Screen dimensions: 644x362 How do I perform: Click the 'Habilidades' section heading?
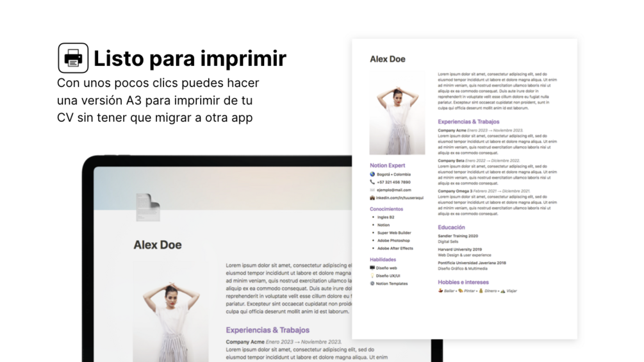(383, 259)
